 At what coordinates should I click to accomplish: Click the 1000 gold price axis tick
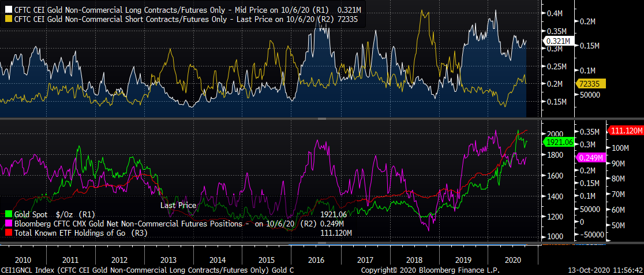555,237
